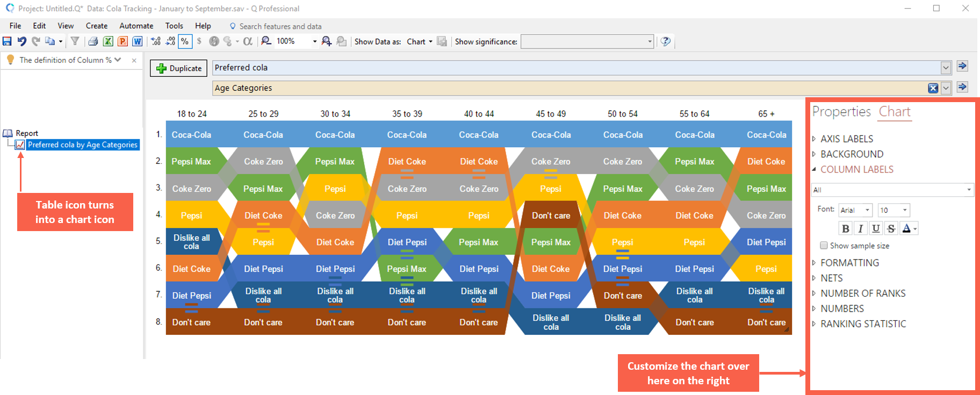Open the Tools menu
980x395 pixels.
pyautogui.click(x=174, y=26)
